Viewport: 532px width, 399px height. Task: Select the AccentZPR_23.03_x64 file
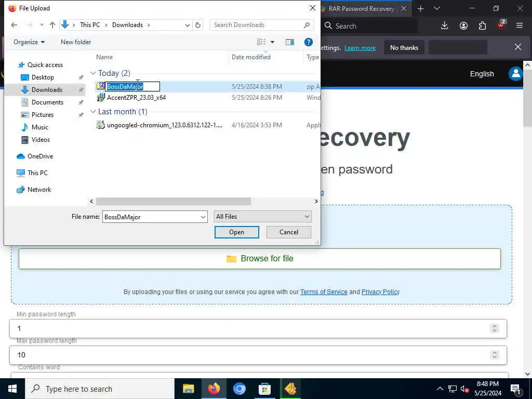click(x=136, y=98)
